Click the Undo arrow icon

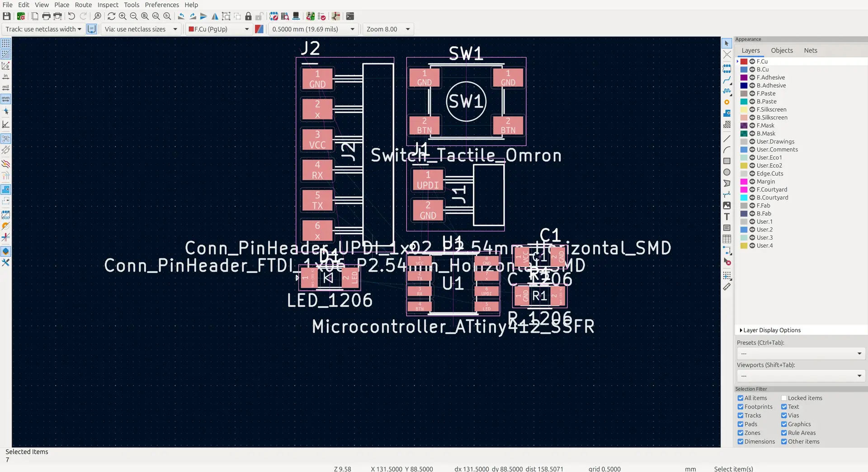point(71,16)
